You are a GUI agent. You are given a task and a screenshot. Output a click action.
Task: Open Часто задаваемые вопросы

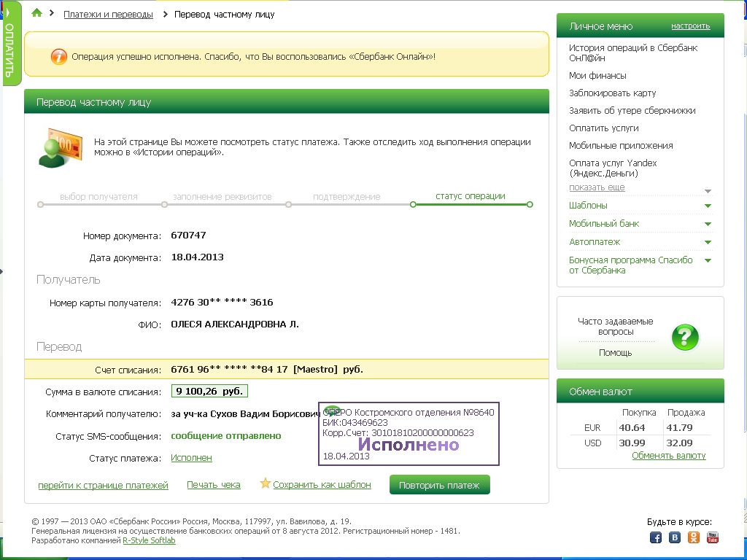click(x=616, y=327)
